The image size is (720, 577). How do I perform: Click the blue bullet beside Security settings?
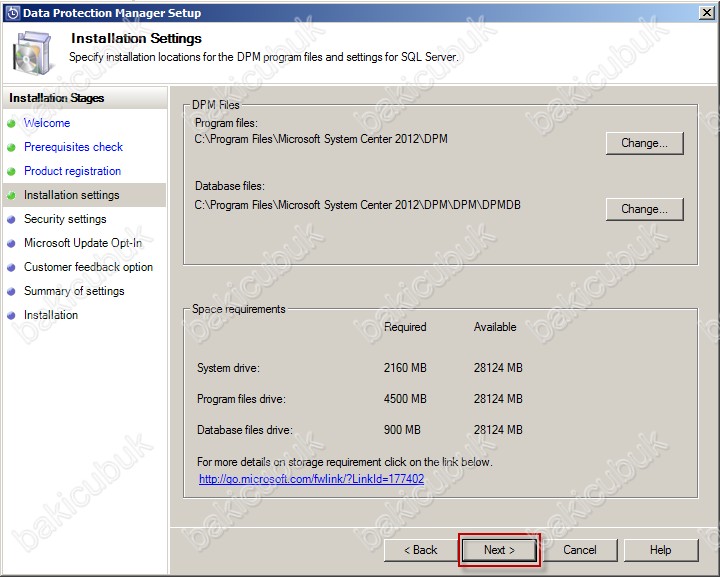tap(11, 219)
